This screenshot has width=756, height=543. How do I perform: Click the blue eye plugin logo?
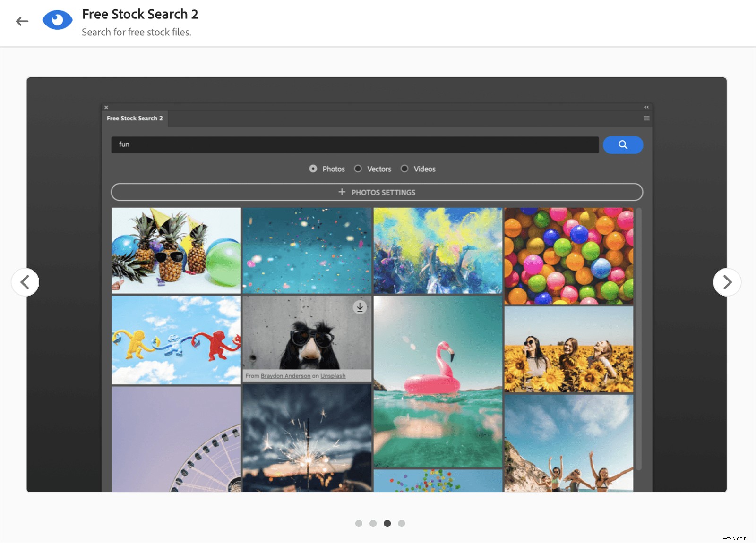[x=57, y=20]
